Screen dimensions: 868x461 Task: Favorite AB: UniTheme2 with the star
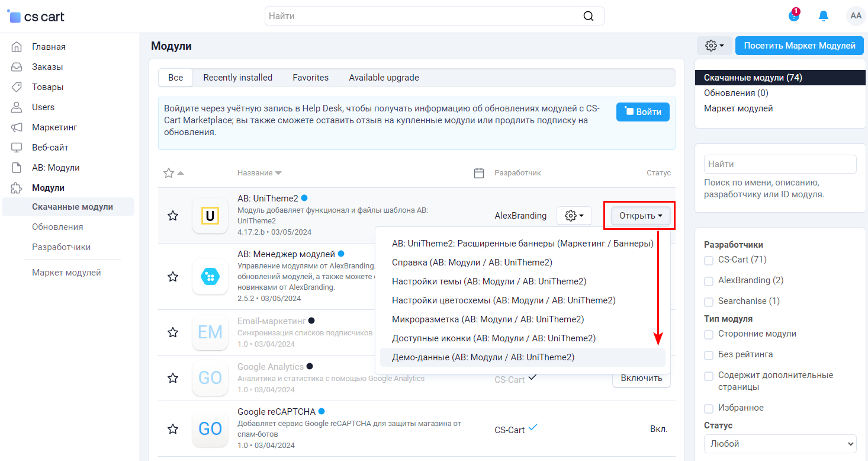pos(173,216)
